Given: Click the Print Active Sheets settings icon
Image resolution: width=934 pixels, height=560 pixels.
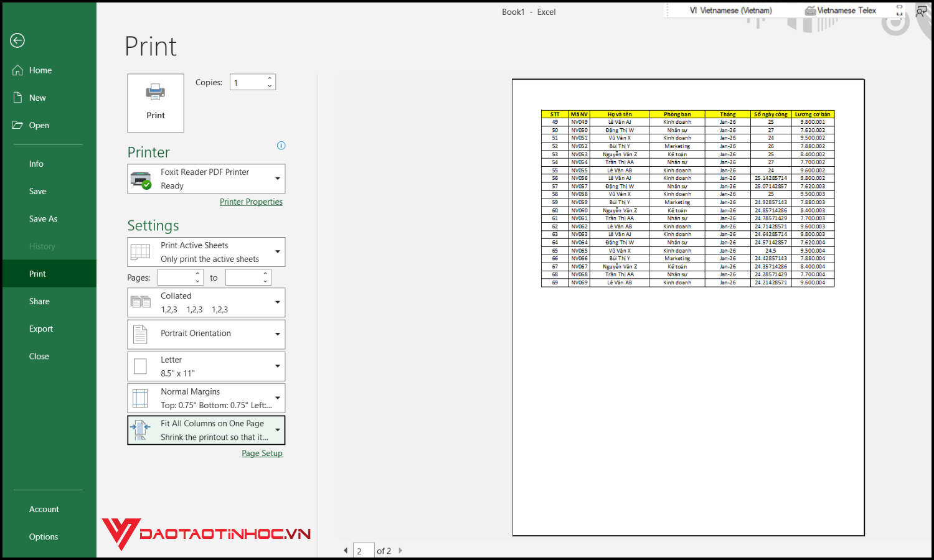Looking at the screenshot, I should point(141,251).
